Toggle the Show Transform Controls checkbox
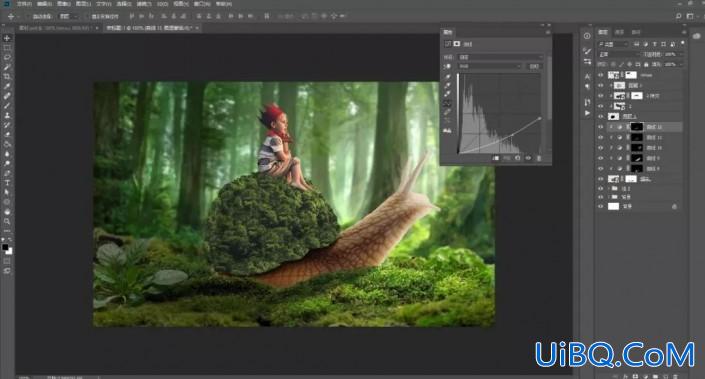The height and width of the screenshot is (379, 705). point(87,17)
